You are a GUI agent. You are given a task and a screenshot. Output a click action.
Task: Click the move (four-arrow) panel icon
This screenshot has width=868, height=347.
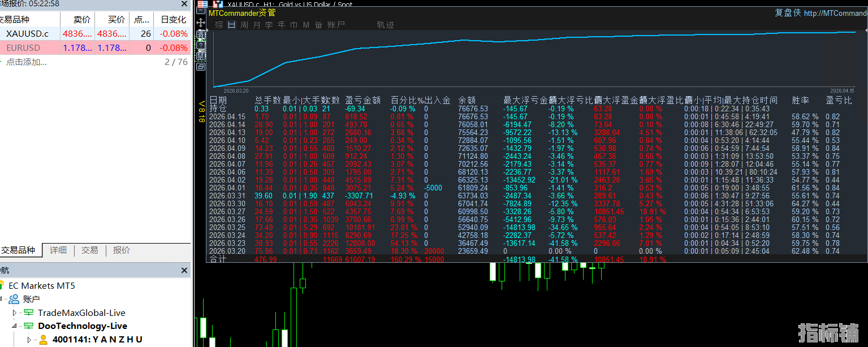pos(200,23)
